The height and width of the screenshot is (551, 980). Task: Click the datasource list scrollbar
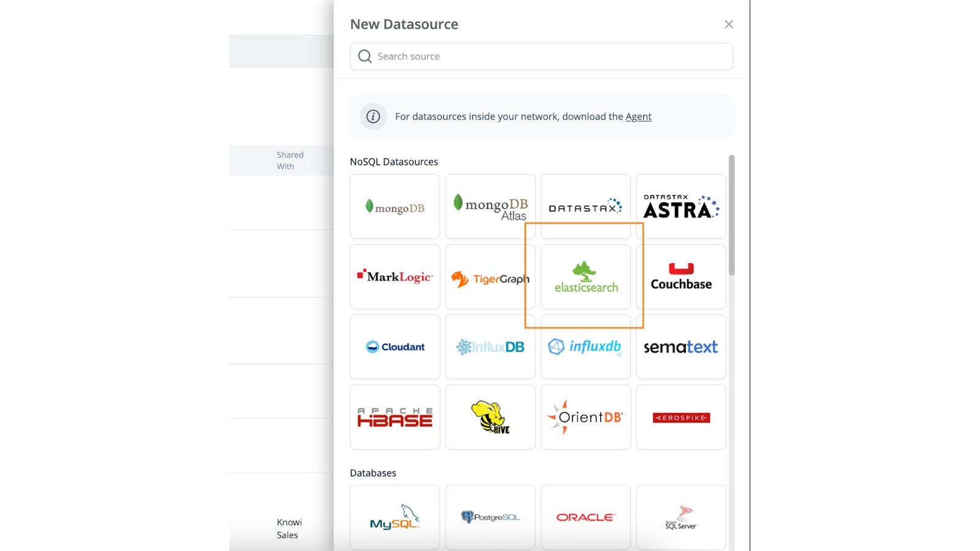point(731,215)
